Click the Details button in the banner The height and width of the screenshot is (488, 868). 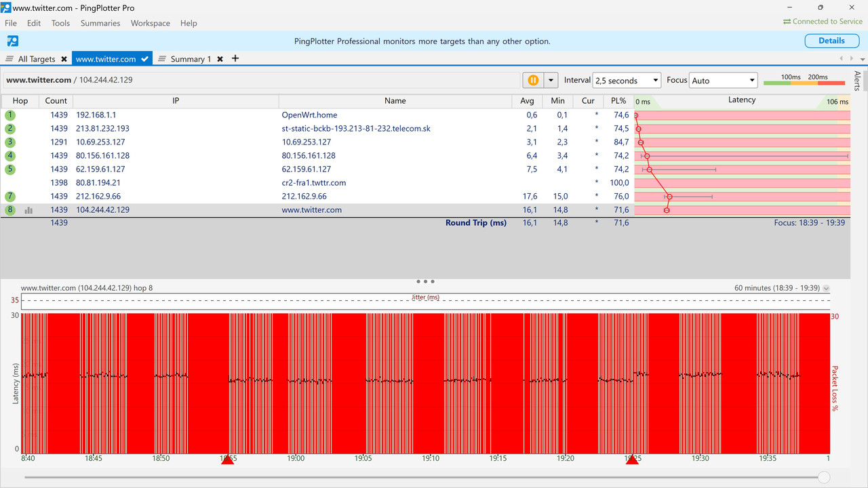click(831, 41)
